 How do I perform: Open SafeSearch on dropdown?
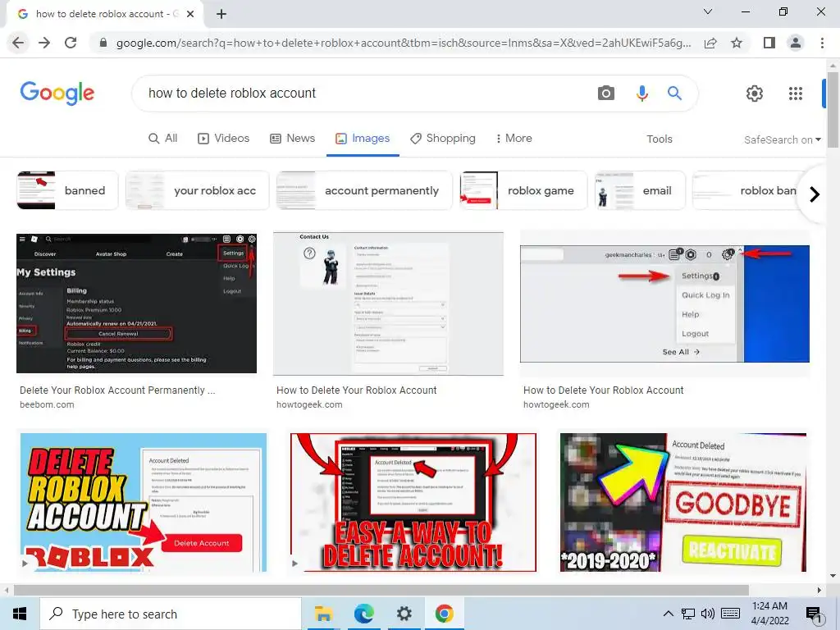[x=782, y=139]
